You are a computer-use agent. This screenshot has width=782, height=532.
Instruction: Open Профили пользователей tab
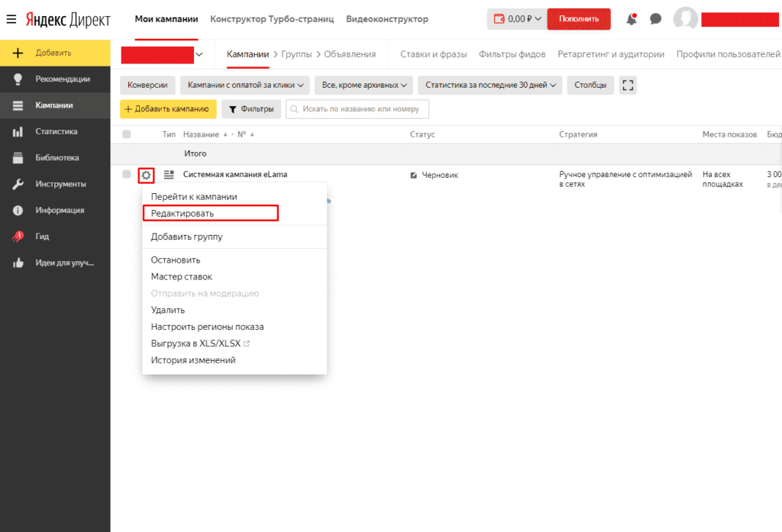(728, 54)
